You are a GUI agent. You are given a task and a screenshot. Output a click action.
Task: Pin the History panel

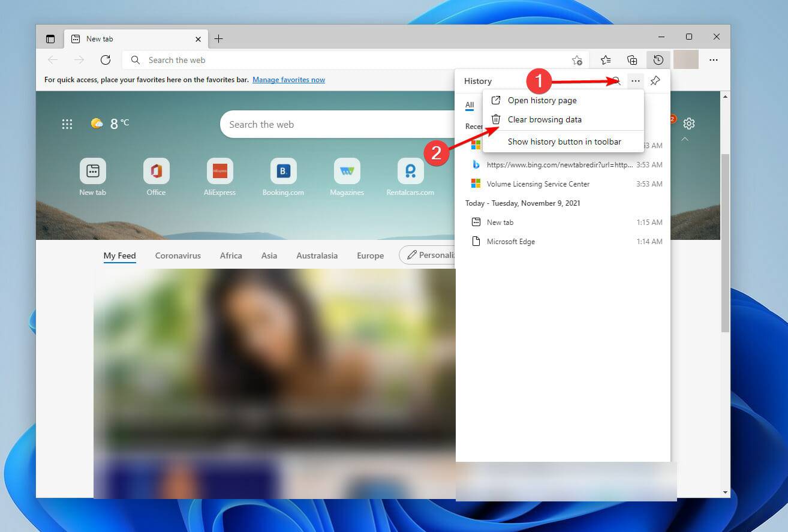click(655, 81)
